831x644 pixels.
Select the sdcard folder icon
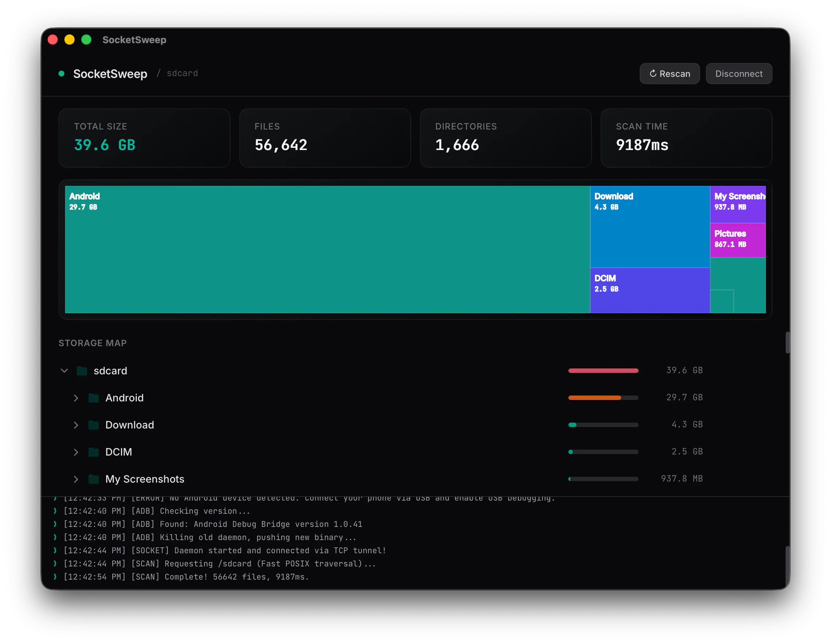pos(82,371)
